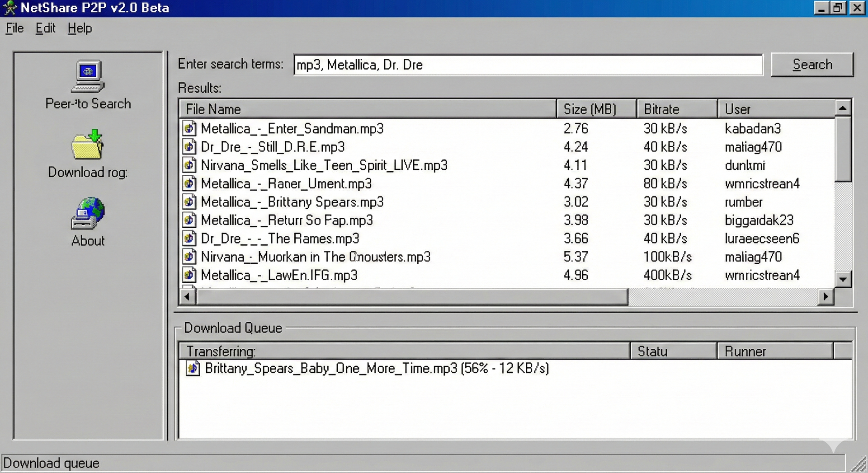This screenshot has height=473, width=868.
Task: Click the 400kB/s bitrate cell
Action: [668, 275]
